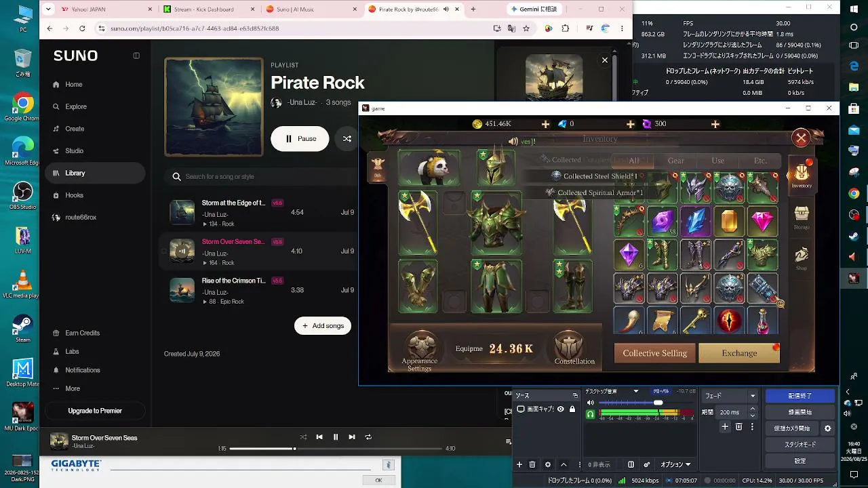The image size is (868, 488).
Task: Click 配信終了 to stop streaming
Action: [x=800, y=396]
